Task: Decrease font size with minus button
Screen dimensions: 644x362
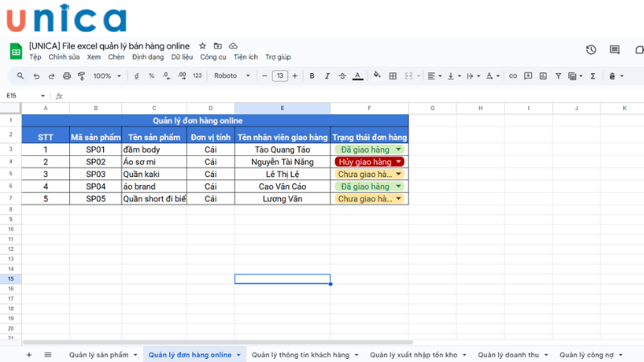Action: click(x=265, y=76)
